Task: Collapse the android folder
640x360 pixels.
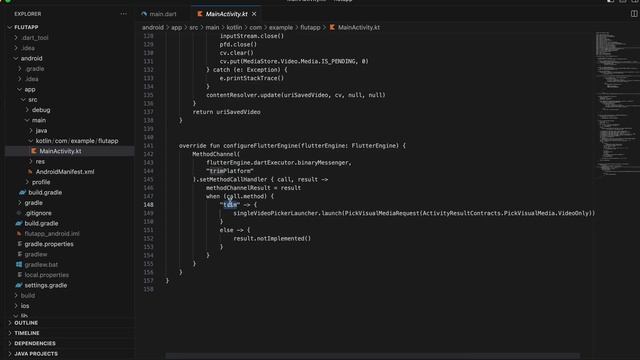Action: pyautogui.click(x=16, y=58)
